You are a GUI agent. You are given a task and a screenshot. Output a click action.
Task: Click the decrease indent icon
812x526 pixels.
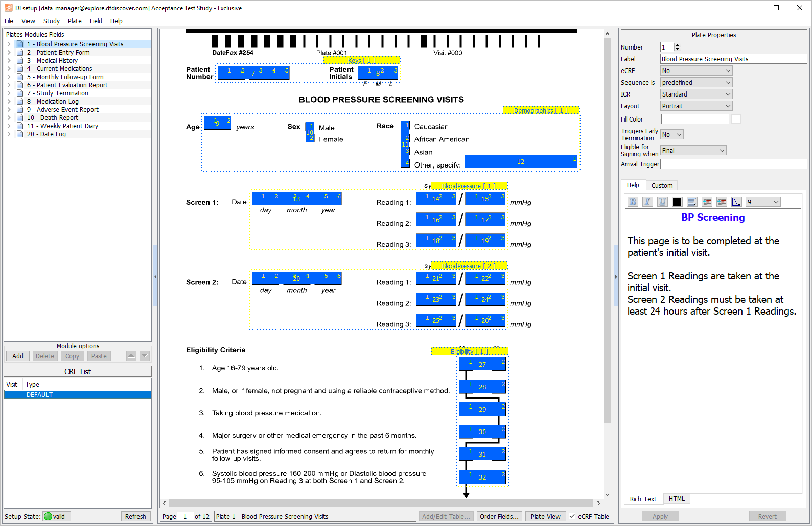point(707,202)
